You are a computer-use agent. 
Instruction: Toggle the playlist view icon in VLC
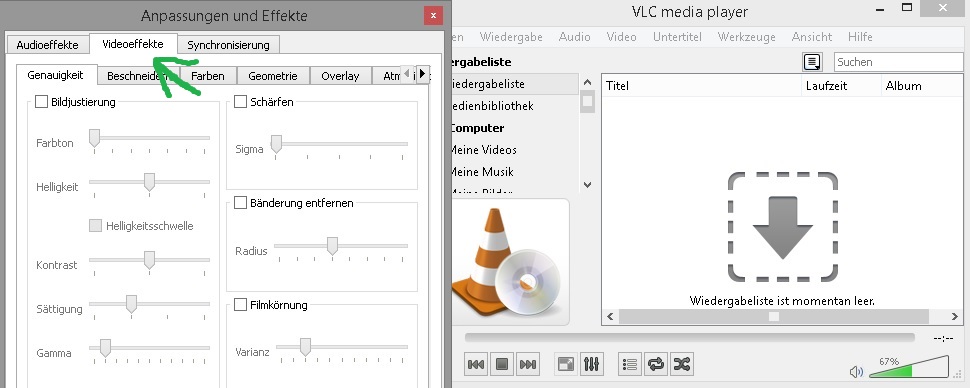point(630,364)
